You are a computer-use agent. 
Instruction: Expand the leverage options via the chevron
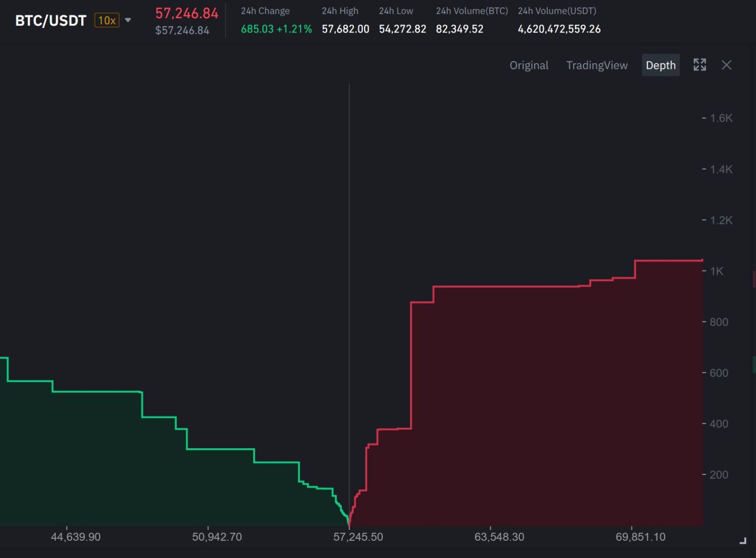(127, 20)
